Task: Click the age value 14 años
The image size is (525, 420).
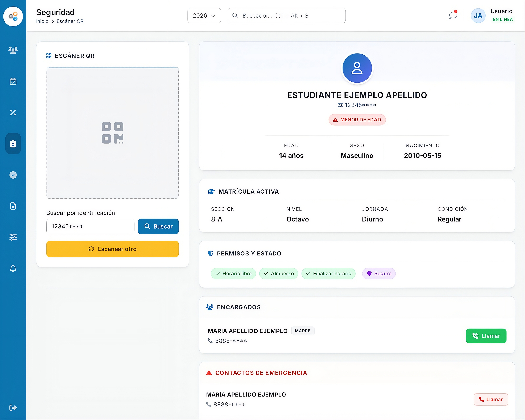Action: (291, 156)
